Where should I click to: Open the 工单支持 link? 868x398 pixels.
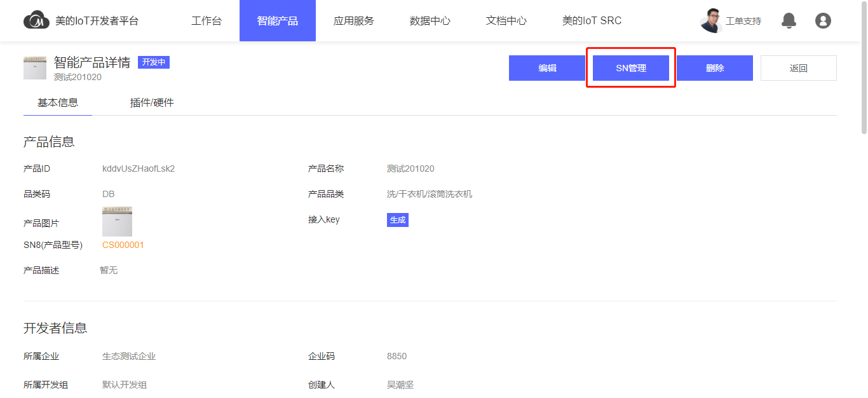[x=743, y=21]
